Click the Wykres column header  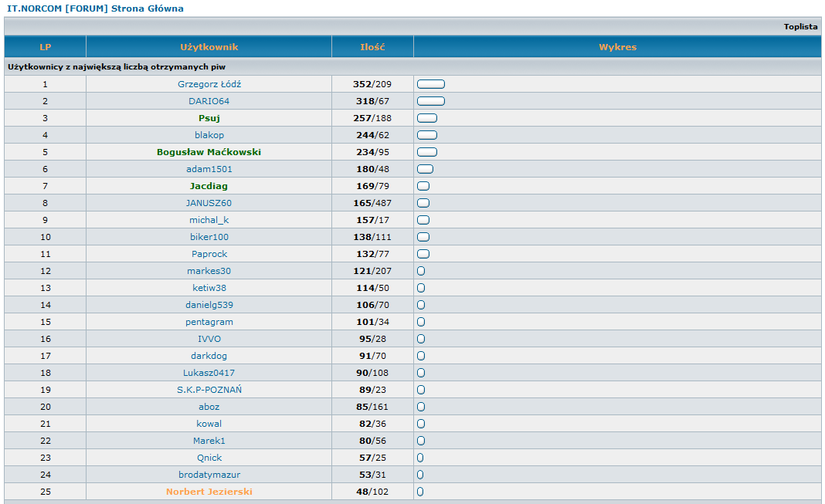tap(618, 47)
